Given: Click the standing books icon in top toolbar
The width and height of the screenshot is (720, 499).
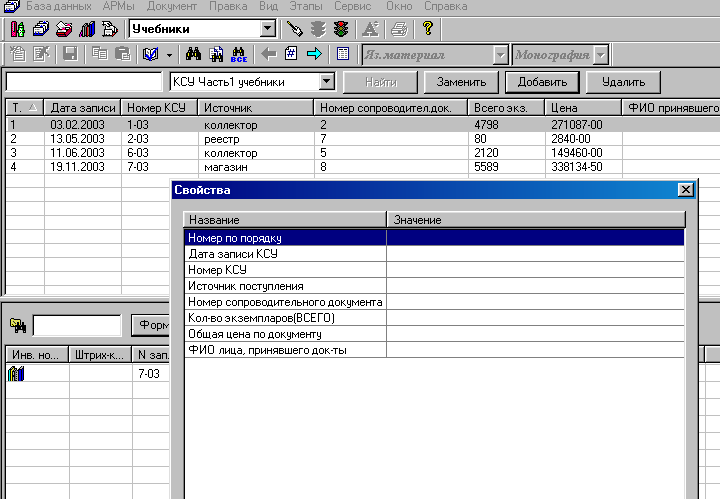Looking at the screenshot, I should coord(87,29).
